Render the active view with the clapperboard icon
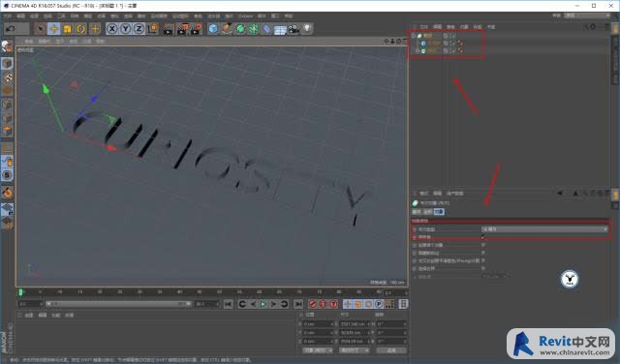 pos(168,29)
